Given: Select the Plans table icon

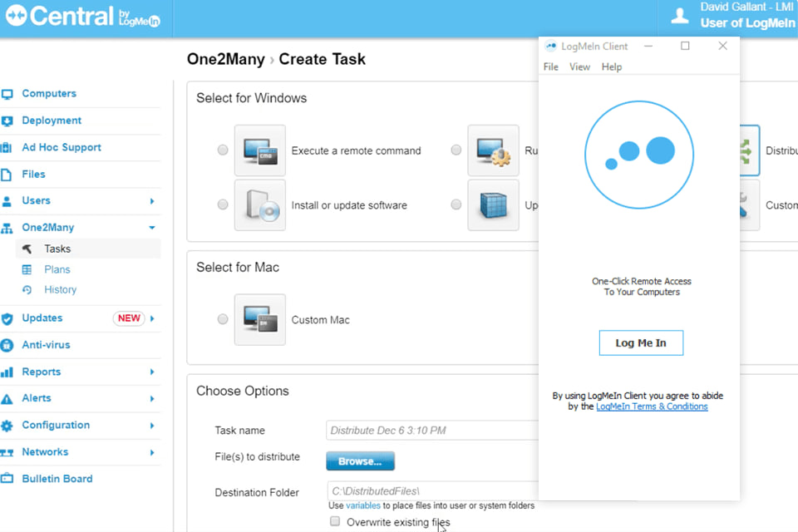Looking at the screenshot, I should (27, 270).
